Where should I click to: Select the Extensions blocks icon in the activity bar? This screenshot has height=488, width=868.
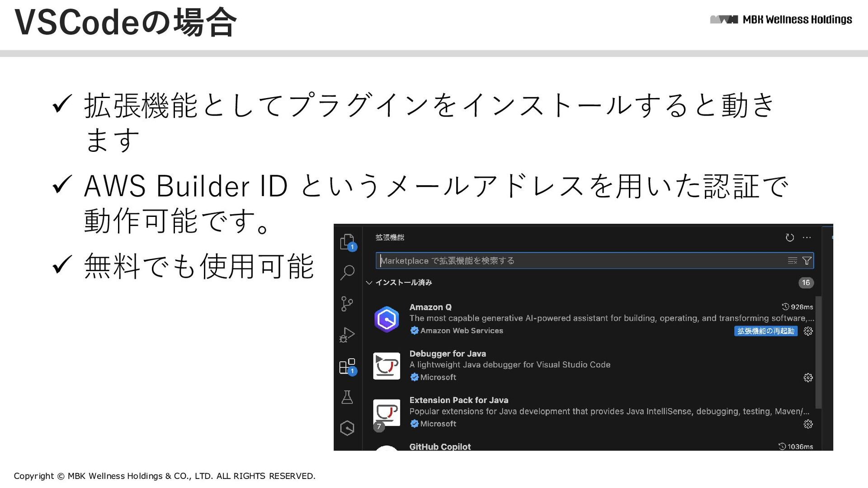pos(347,366)
